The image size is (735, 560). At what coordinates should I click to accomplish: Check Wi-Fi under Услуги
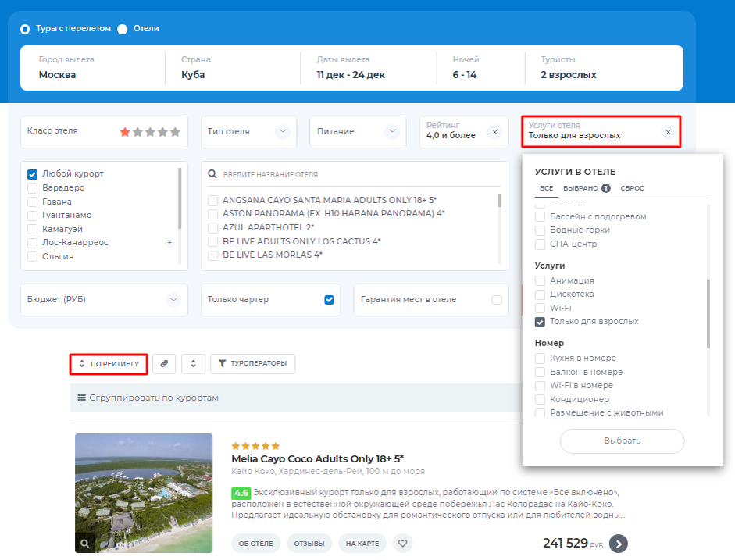(540, 308)
